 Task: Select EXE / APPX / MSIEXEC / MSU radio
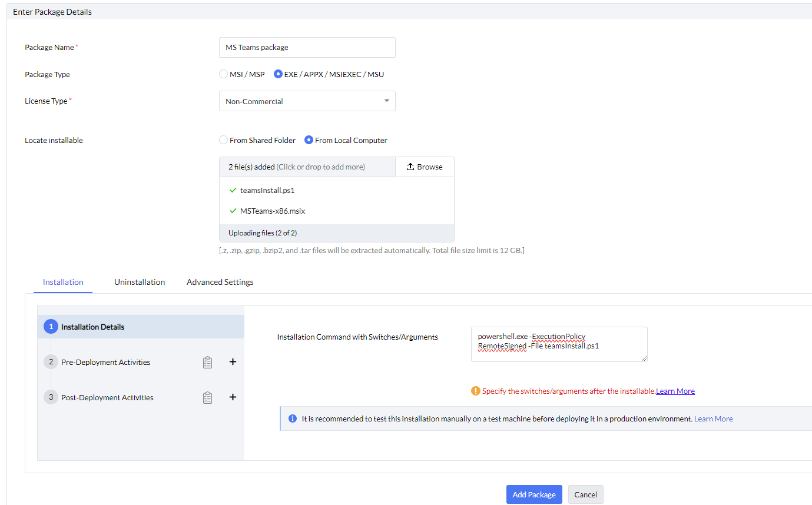pyautogui.click(x=279, y=74)
